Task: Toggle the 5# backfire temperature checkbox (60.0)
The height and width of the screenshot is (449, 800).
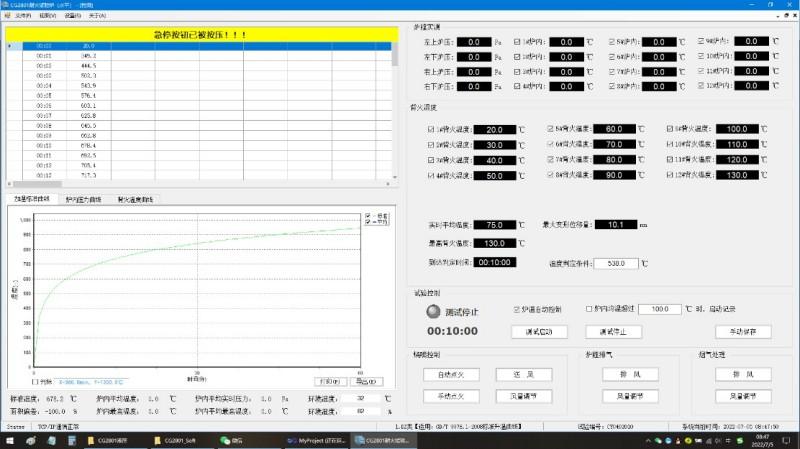Action: [x=551, y=129]
